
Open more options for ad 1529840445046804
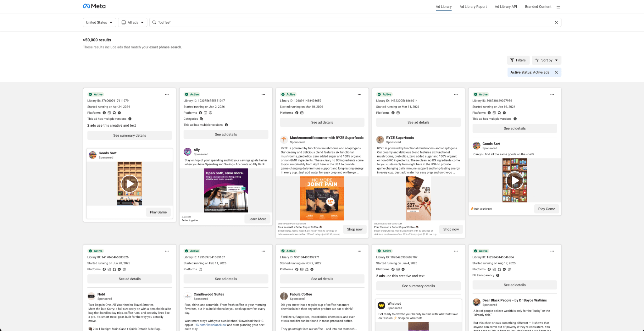coord(552,251)
